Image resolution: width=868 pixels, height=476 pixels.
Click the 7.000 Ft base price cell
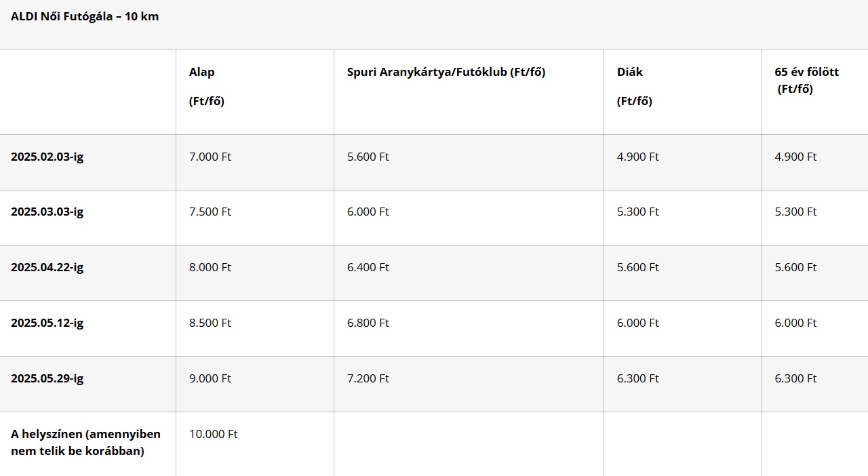(x=210, y=157)
